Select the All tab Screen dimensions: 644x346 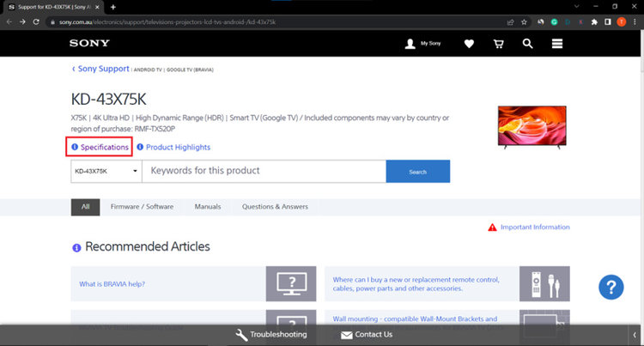(85, 207)
